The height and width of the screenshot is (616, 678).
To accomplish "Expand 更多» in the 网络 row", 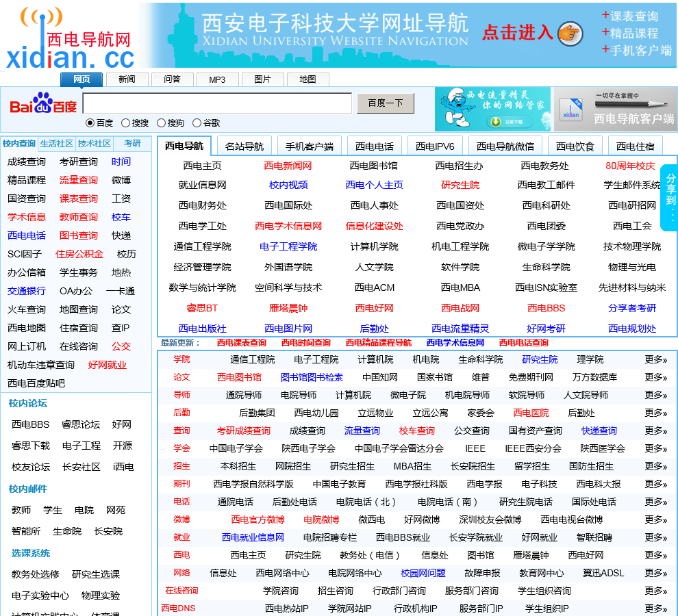I will [656, 573].
